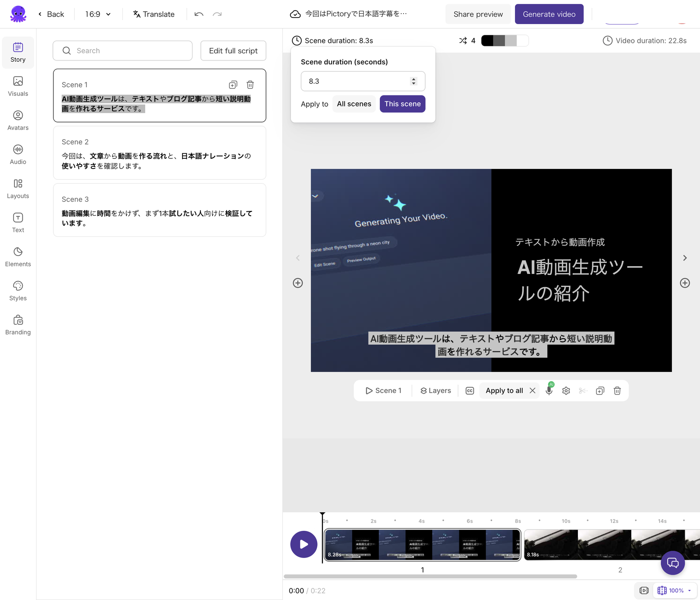Apply duration to All scenes

tap(354, 104)
